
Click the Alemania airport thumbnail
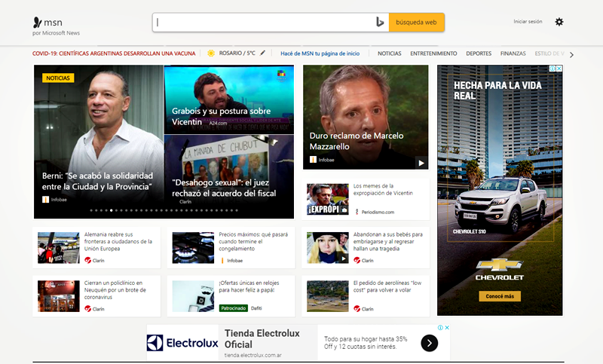coord(59,247)
